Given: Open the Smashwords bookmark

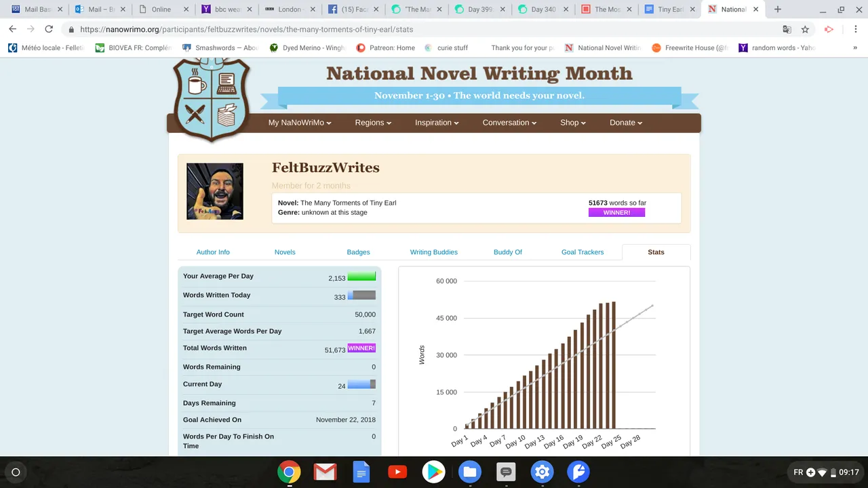Looking at the screenshot, I should (x=220, y=48).
